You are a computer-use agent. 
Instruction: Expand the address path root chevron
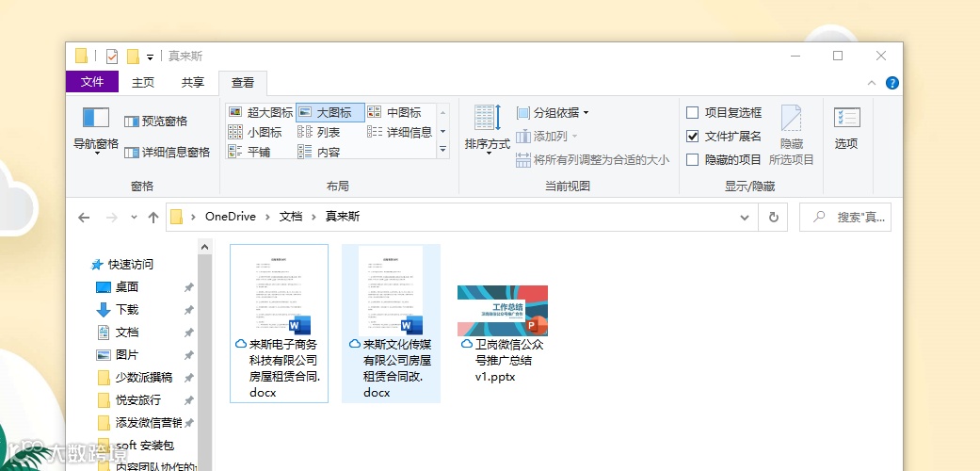point(194,217)
